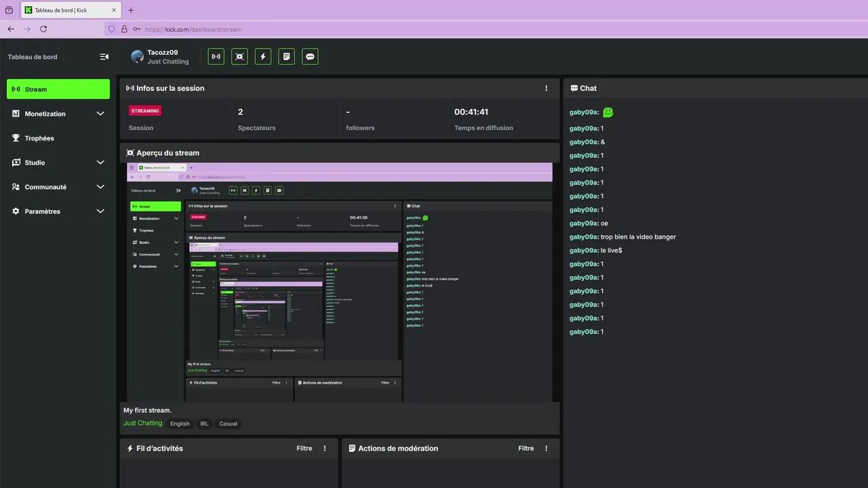The width and height of the screenshot is (868, 488).
Task: Collapse the Tableau de bord sidebar icon
Action: pyautogui.click(x=104, y=57)
